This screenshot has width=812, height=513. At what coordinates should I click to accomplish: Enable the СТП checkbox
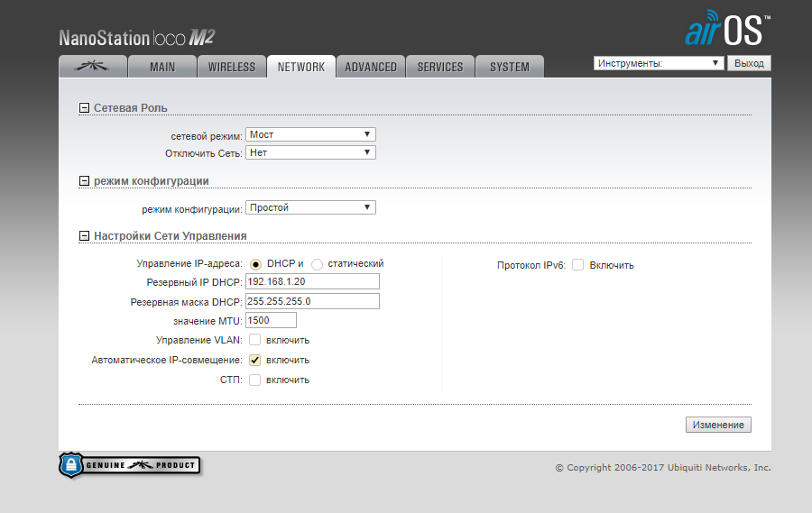point(254,380)
